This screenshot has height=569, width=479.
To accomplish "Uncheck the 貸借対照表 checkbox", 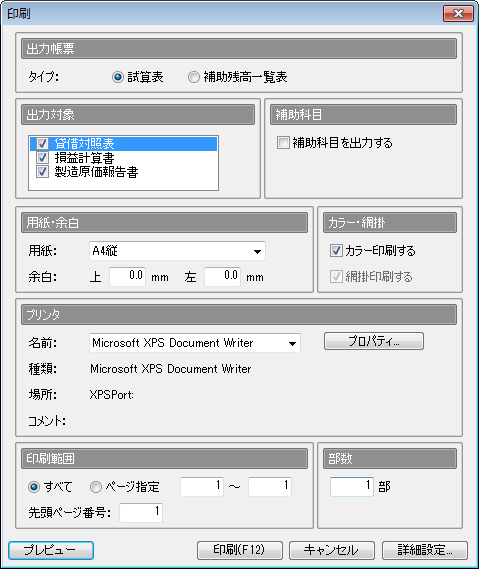I will tap(42, 144).
